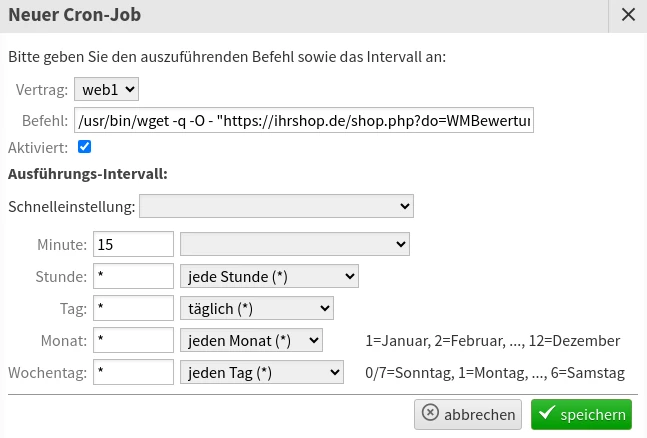The width and height of the screenshot is (647, 438).
Task: Click the checkmark icon on speichern
Action: tap(546, 412)
